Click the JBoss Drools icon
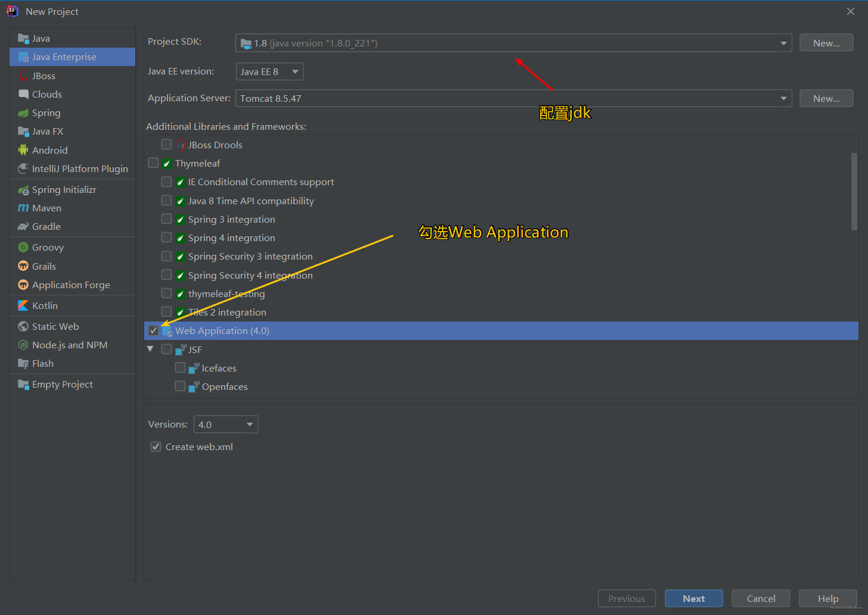 [x=181, y=145]
